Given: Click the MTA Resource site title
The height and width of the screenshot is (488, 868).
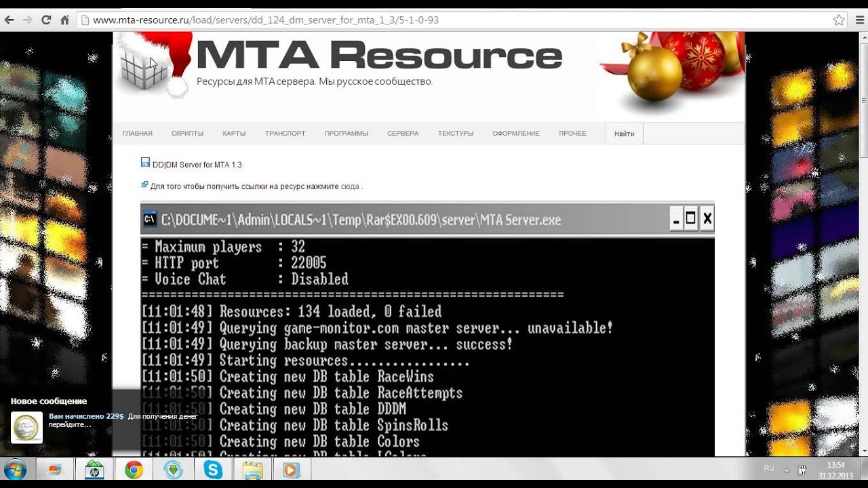Looking at the screenshot, I should (x=379, y=55).
